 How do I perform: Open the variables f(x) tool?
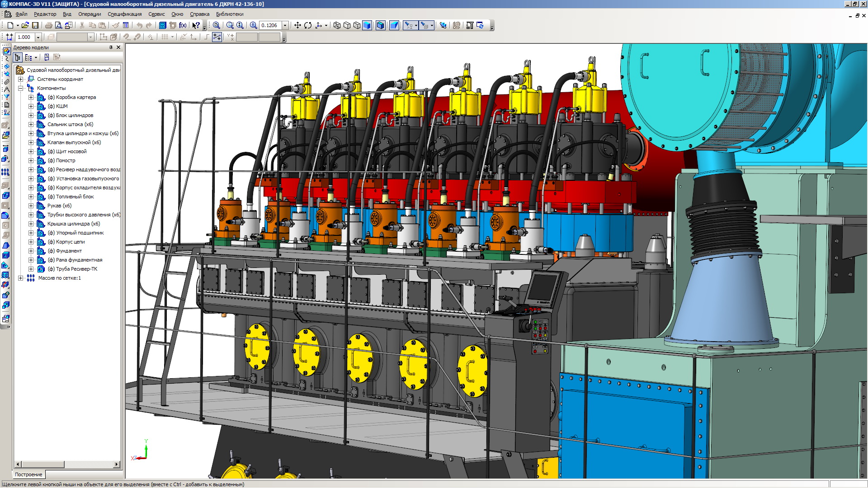coord(183,25)
